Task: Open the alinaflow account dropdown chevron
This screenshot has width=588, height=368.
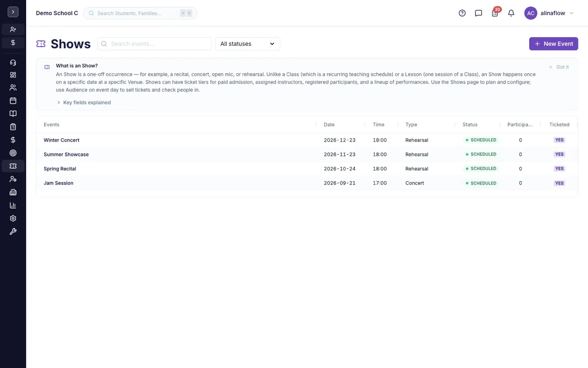Action: [572, 13]
